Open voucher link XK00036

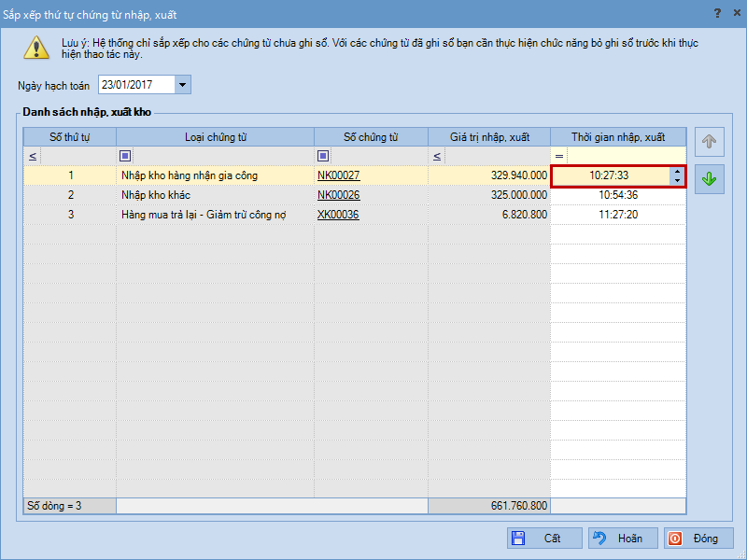tap(338, 215)
